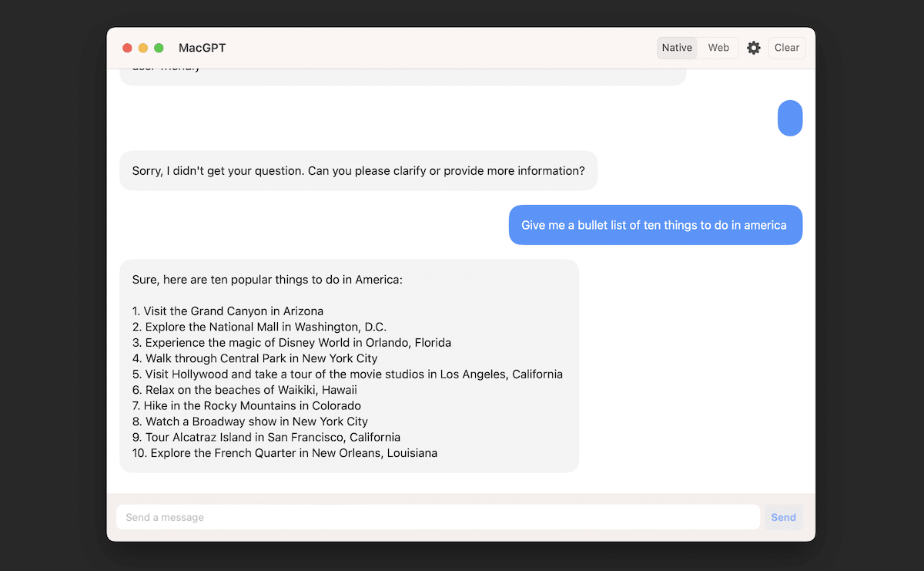Viewport: 924px width, 571px height.
Task: Maximize the window using green button
Action: point(159,48)
